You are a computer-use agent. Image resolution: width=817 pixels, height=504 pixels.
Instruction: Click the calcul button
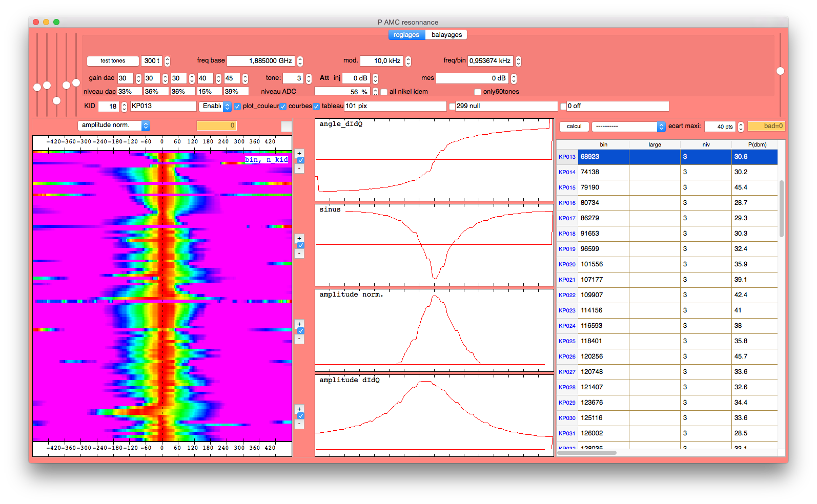(x=574, y=127)
